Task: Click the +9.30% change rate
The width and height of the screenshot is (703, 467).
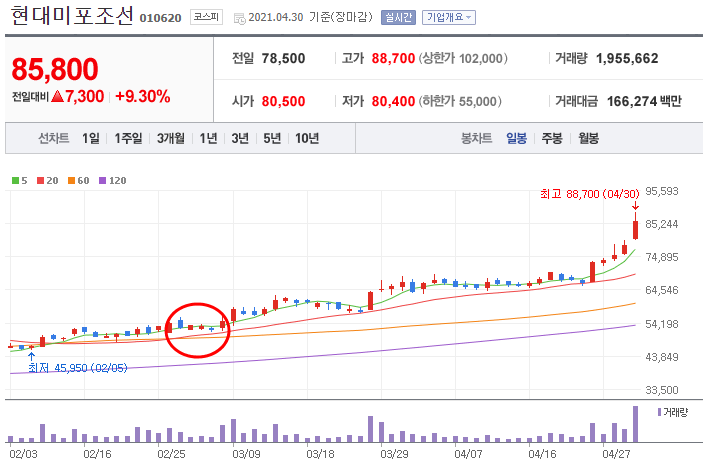Action: (143, 96)
